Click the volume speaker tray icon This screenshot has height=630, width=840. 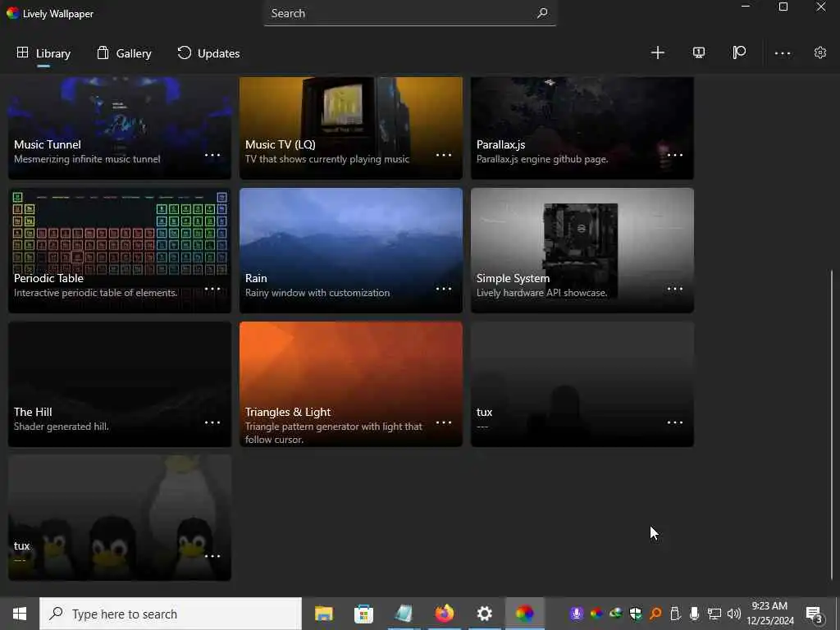[734, 614]
